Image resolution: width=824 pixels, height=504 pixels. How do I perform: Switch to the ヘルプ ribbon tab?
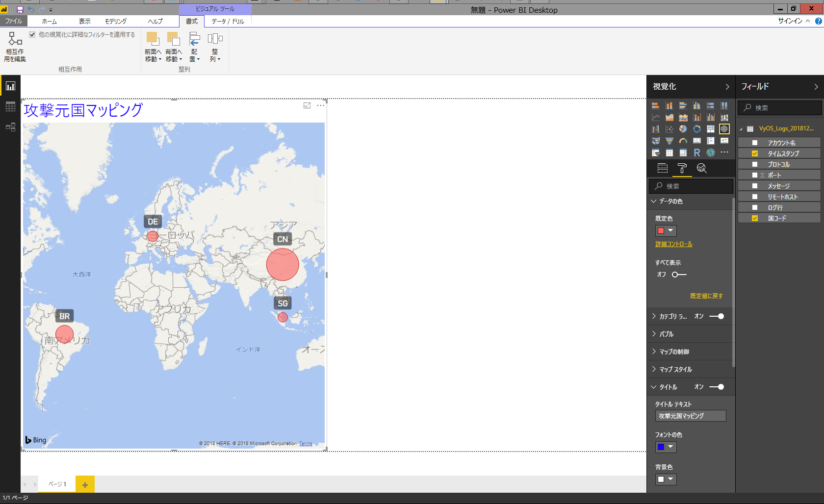coord(155,22)
